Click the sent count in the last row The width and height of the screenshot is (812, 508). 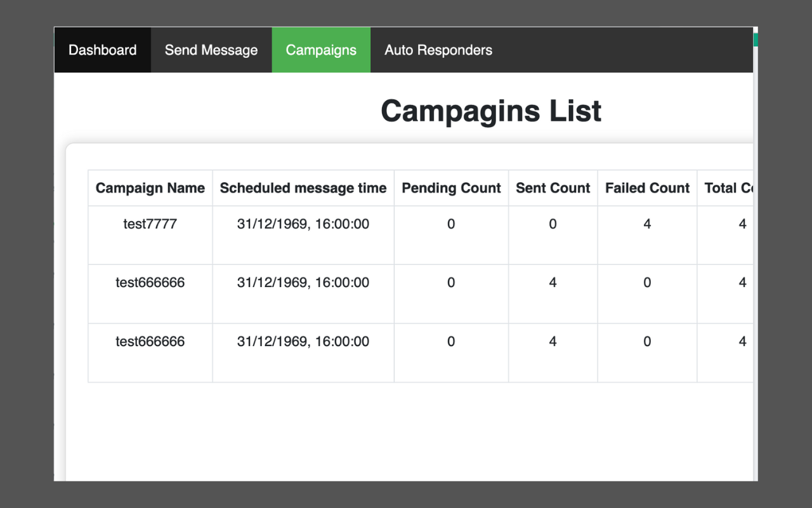point(553,342)
